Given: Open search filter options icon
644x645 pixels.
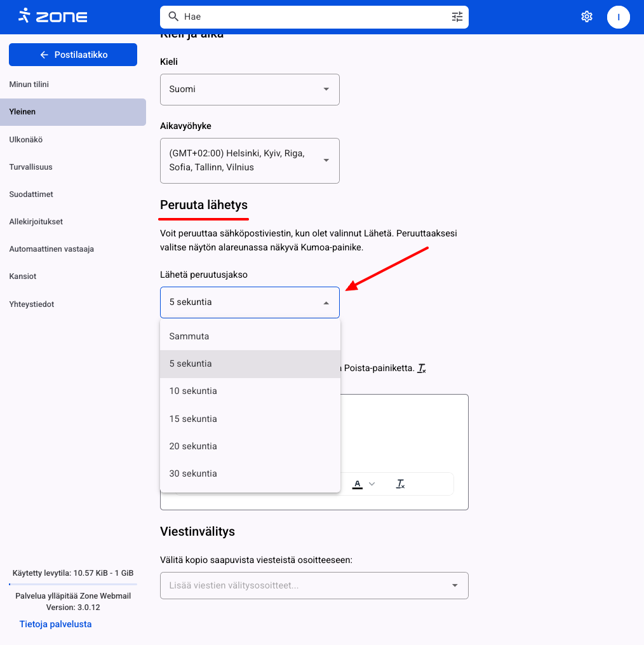Looking at the screenshot, I should click(457, 17).
